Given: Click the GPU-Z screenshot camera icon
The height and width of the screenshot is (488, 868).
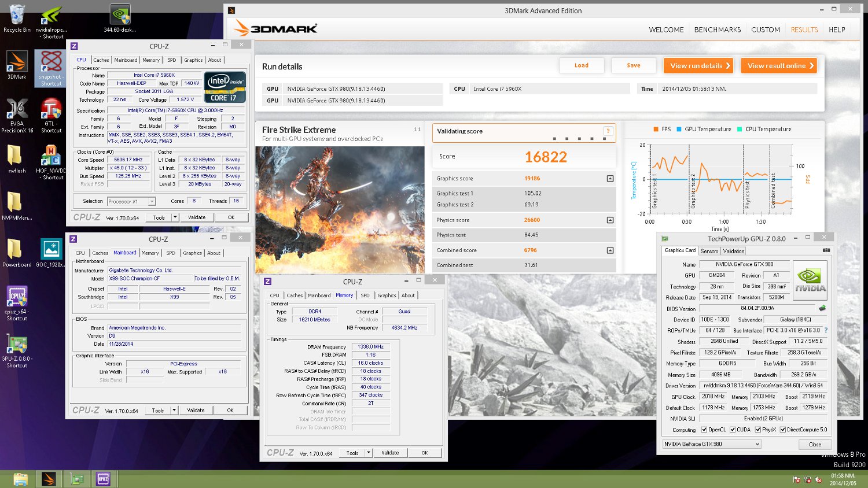Looking at the screenshot, I should [x=826, y=250].
